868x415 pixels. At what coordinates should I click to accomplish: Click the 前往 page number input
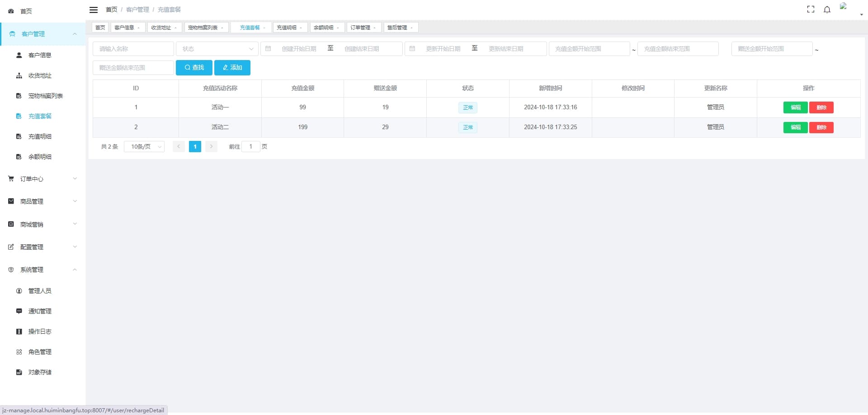(251, 147)
